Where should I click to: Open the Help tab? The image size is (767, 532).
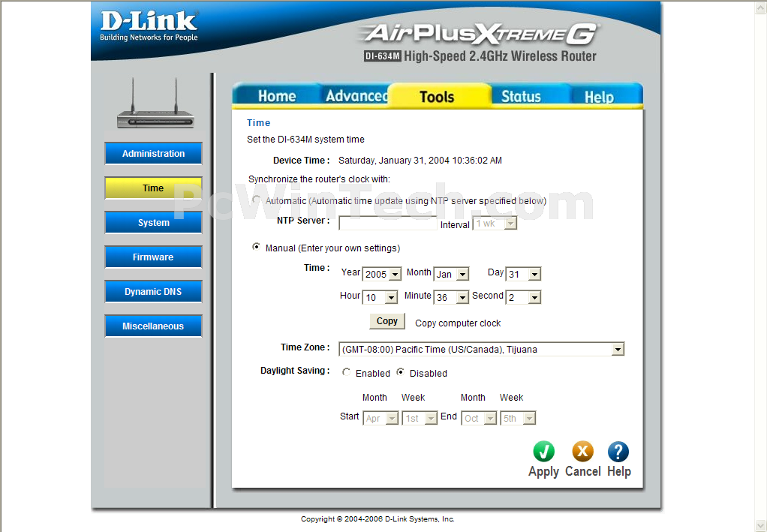pos(600,96)
